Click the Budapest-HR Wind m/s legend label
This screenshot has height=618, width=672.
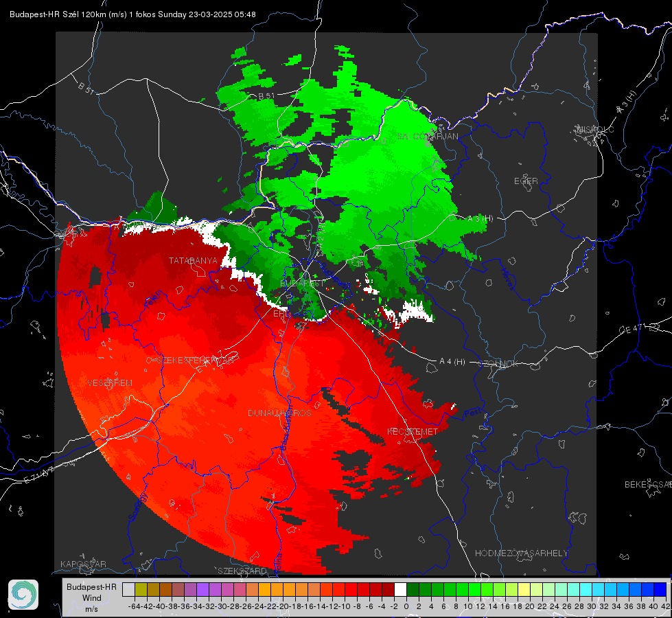(92, 597)
